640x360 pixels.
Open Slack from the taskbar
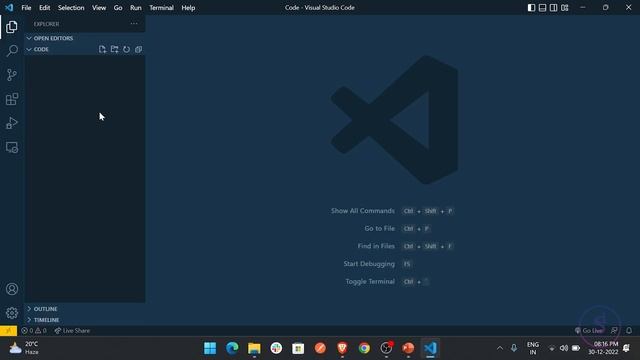[x=276, y=348]
